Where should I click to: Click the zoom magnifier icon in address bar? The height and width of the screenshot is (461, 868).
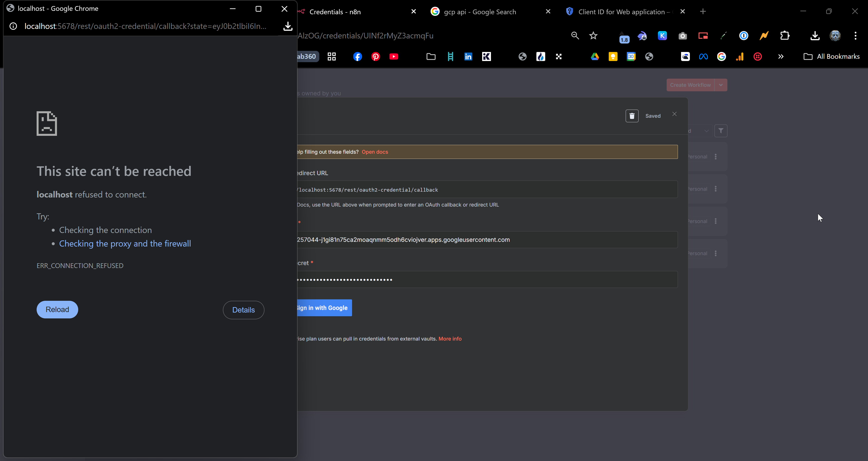[575, 35]
